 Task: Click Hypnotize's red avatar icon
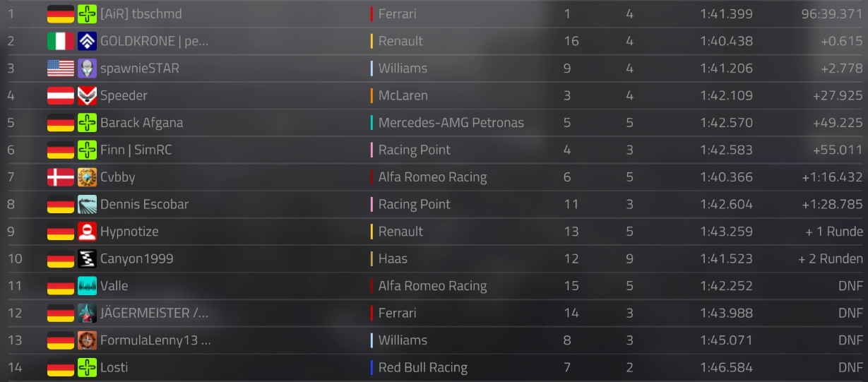(87, 232)
